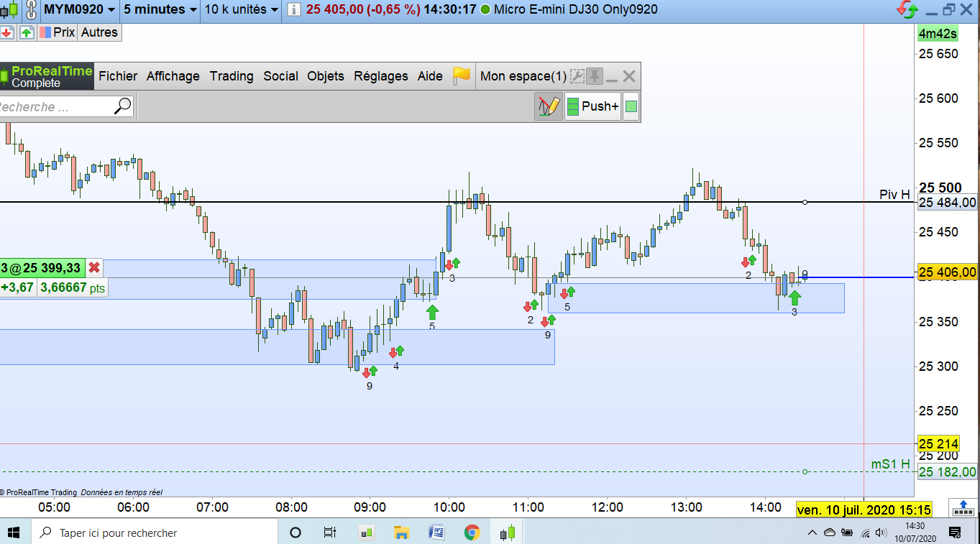The width and height of the screenshot is (980, 544).
Task: Open the 5 minutes timeframe dropdown
Action: (x=160, y=10)
